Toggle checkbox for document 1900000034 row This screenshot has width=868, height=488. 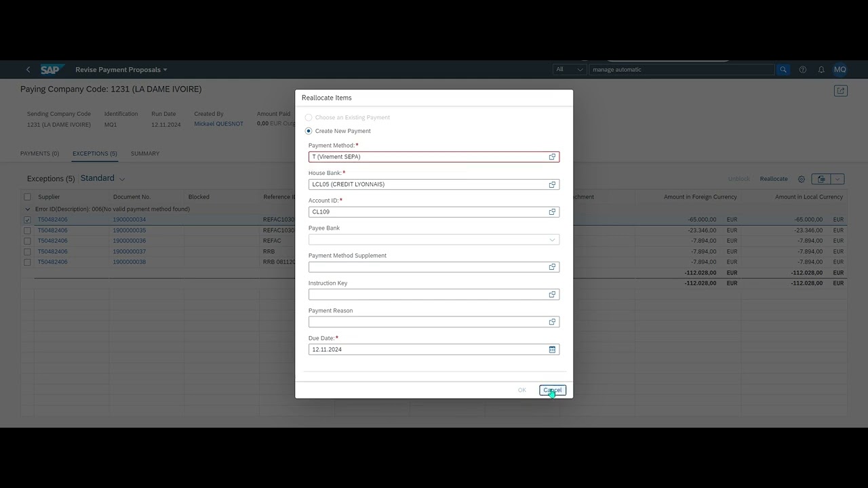pyautogui.click(x=27, y=220)
